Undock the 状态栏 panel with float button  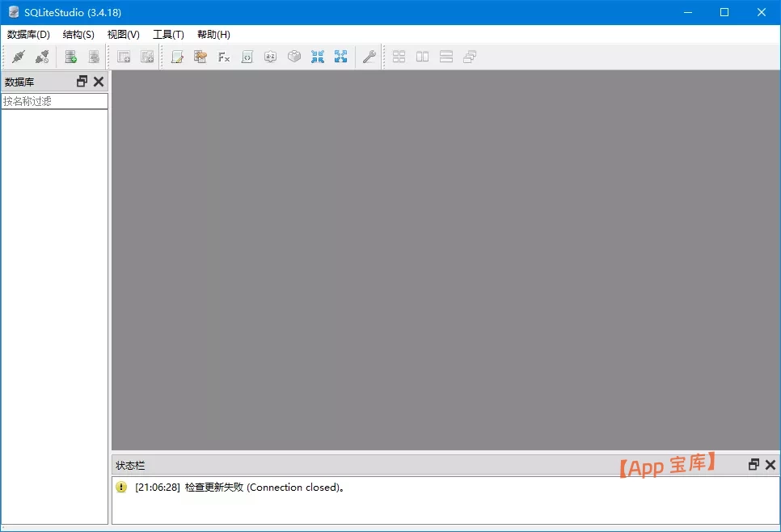coord(754,465)
